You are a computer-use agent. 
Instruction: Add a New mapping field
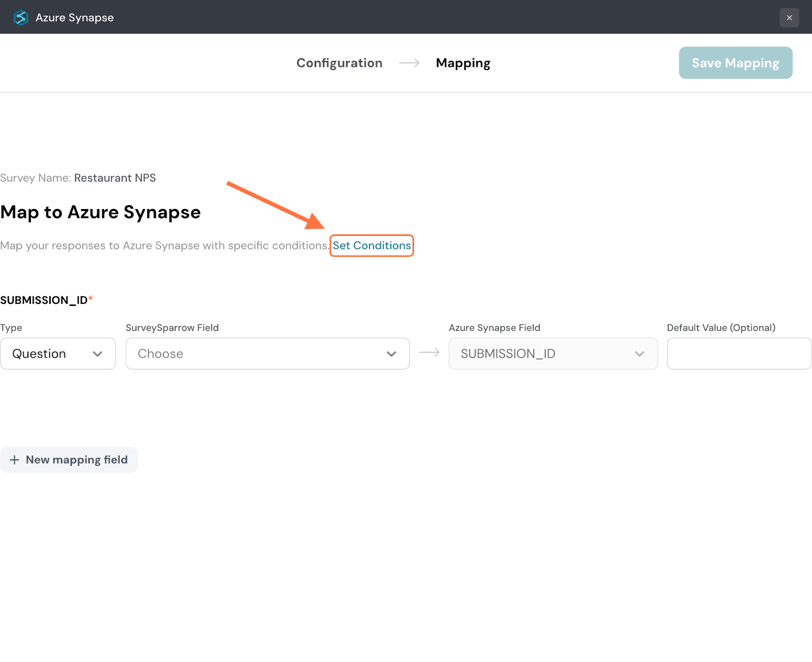tap(69, 460)
